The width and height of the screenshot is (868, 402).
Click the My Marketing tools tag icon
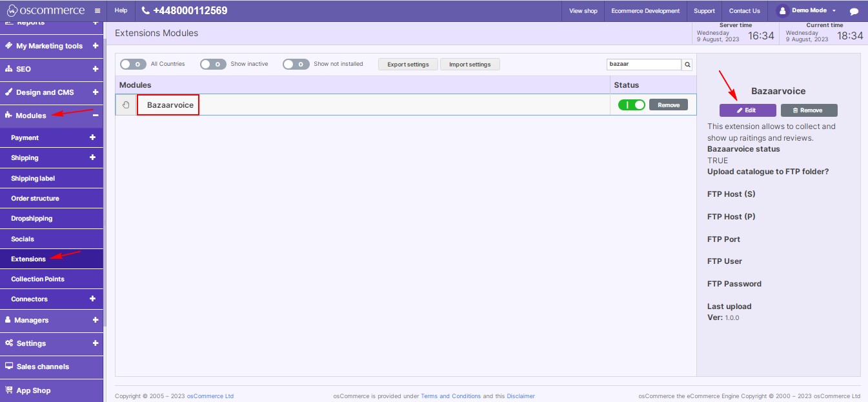tap(8, 46)
